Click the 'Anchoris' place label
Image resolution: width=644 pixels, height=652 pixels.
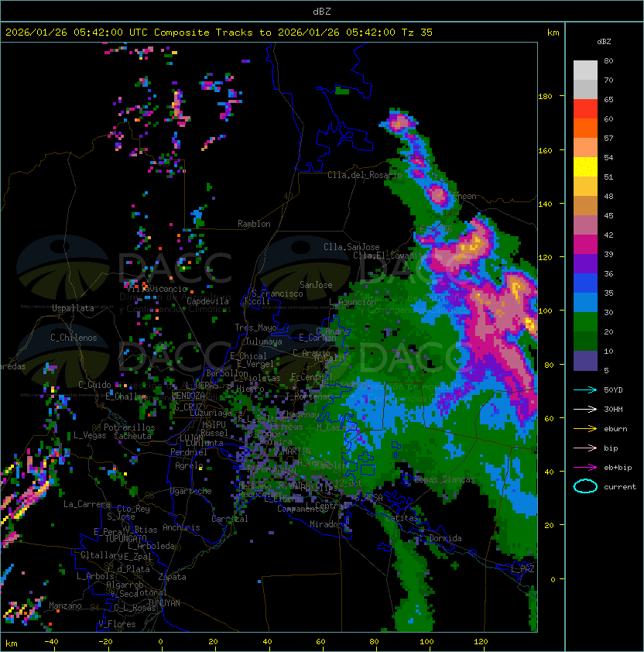(181, 527)
